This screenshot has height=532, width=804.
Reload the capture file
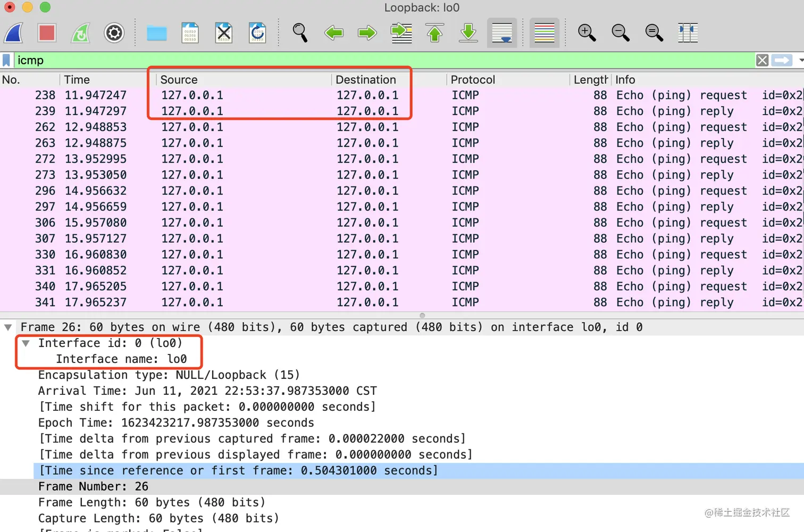(x=257, y=32)
